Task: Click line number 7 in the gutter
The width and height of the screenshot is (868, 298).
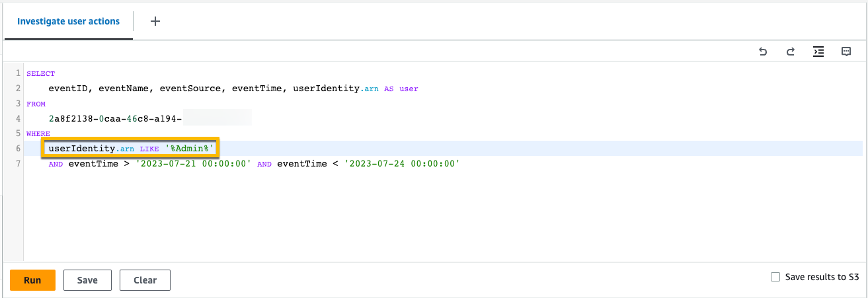Action: tap(19, 164)
